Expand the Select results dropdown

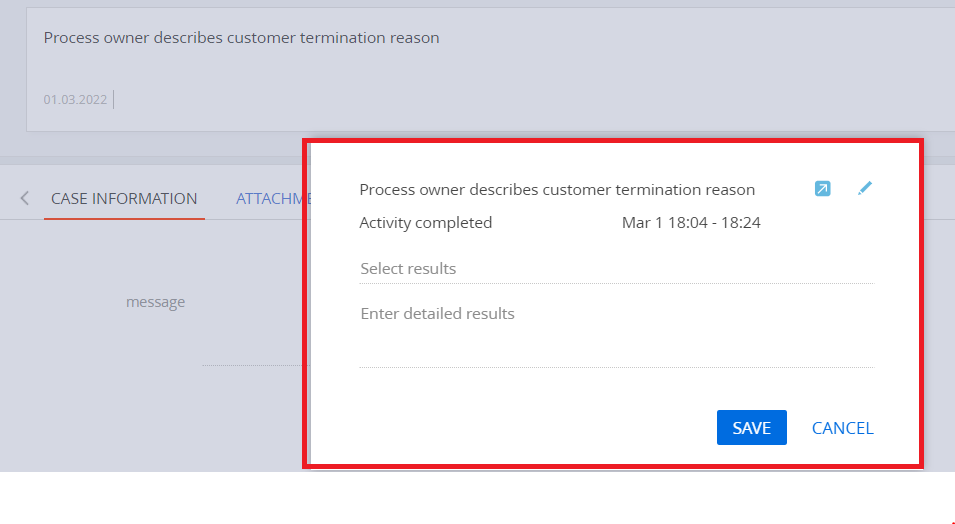tap(616, 269)
